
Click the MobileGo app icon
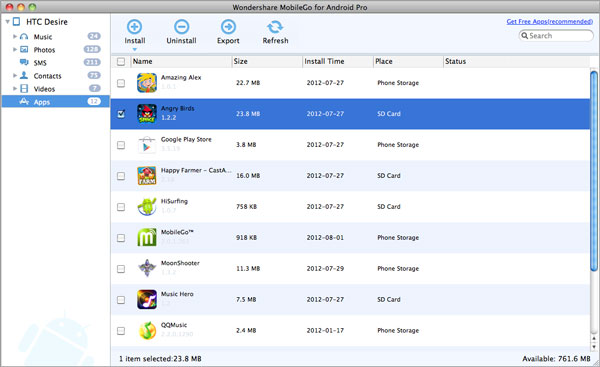(x=147, y=238)
